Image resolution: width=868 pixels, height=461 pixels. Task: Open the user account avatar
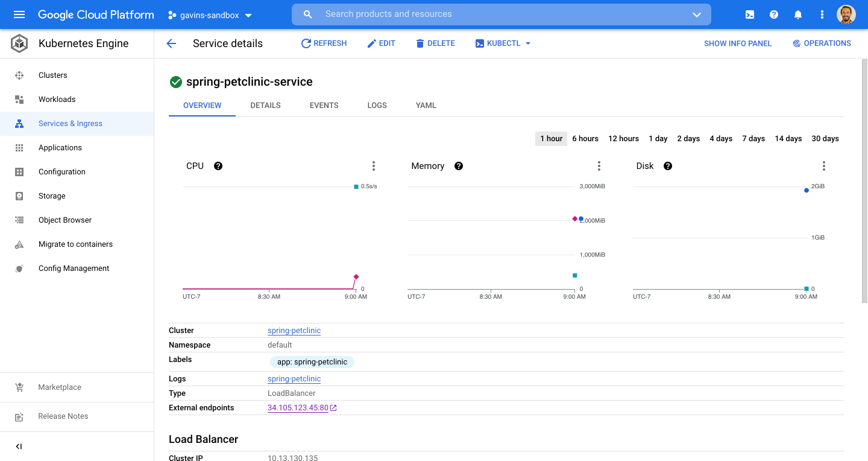[846, 14]
